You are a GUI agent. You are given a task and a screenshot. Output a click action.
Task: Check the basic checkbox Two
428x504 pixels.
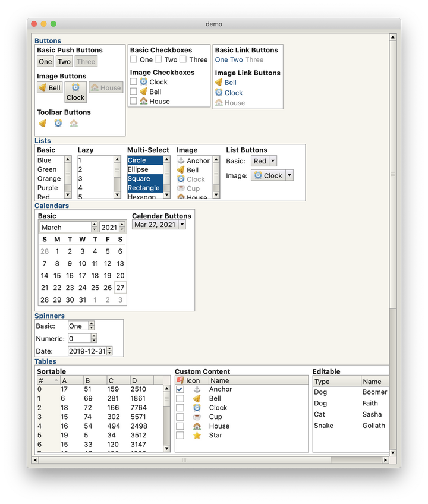(158, 59)
